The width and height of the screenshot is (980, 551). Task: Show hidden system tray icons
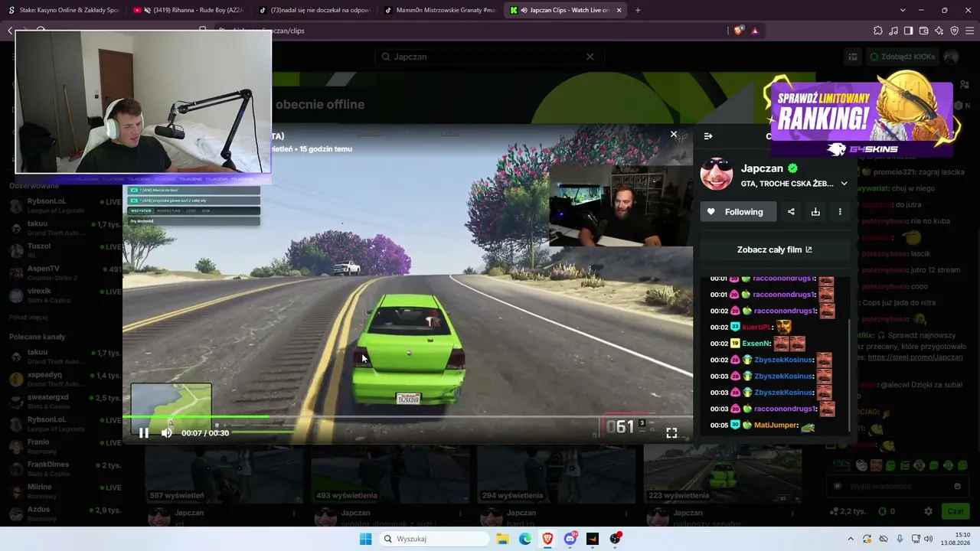[x=850, y=539]
